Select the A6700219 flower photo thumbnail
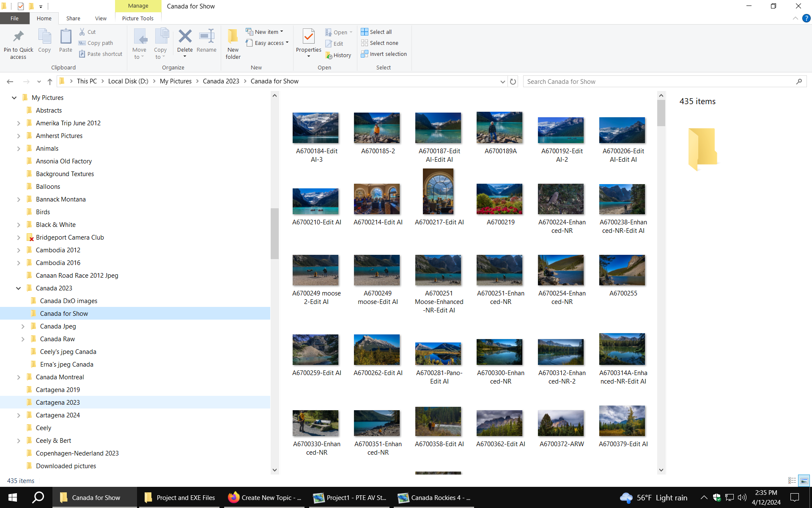The width and height of the screenshot is (812, 508). point(499,199)
